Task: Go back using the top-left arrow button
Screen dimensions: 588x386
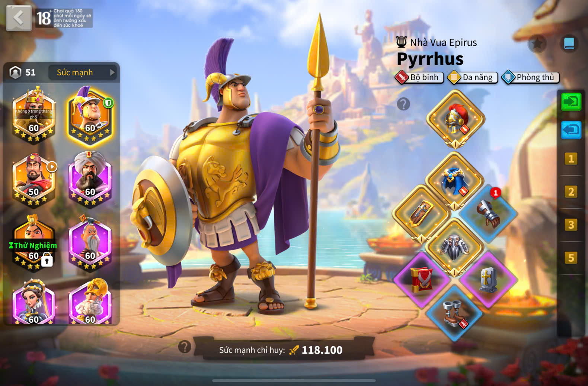Action: coord(19,18)
